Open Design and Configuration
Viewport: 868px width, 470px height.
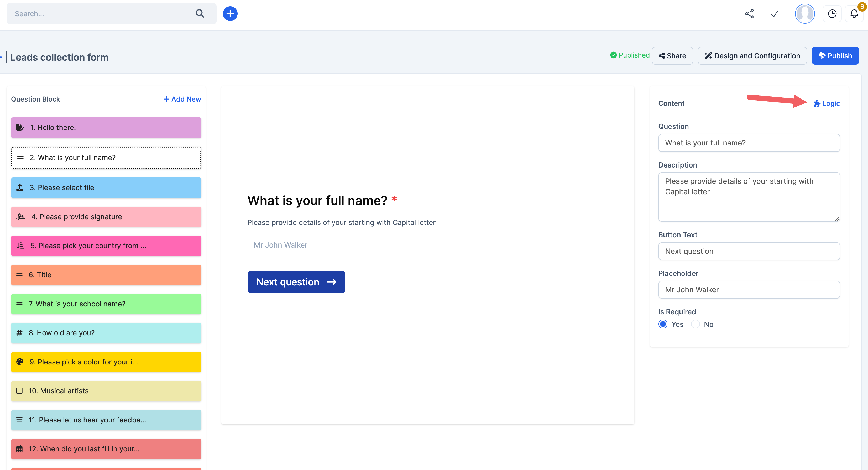click(x=752, y=56)
